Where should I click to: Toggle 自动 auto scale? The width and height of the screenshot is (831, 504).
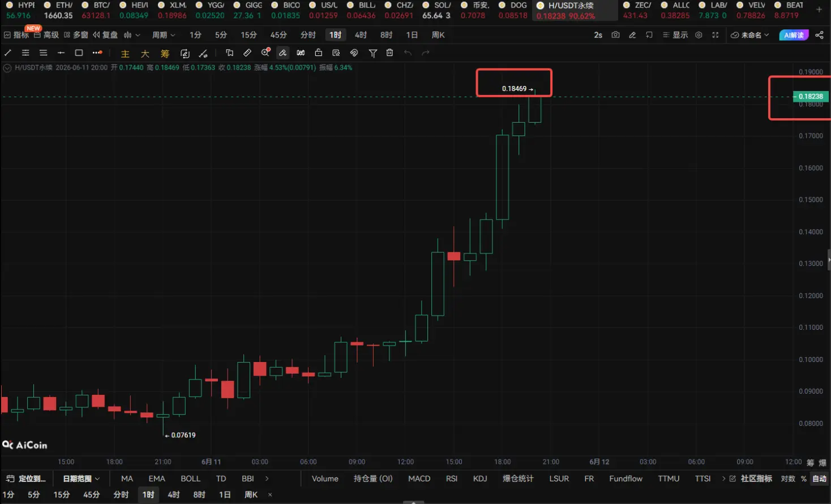coord(819,479)
